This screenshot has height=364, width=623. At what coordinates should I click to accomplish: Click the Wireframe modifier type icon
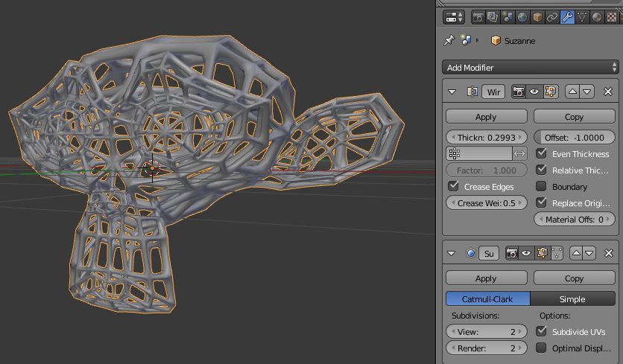point(472,92)
